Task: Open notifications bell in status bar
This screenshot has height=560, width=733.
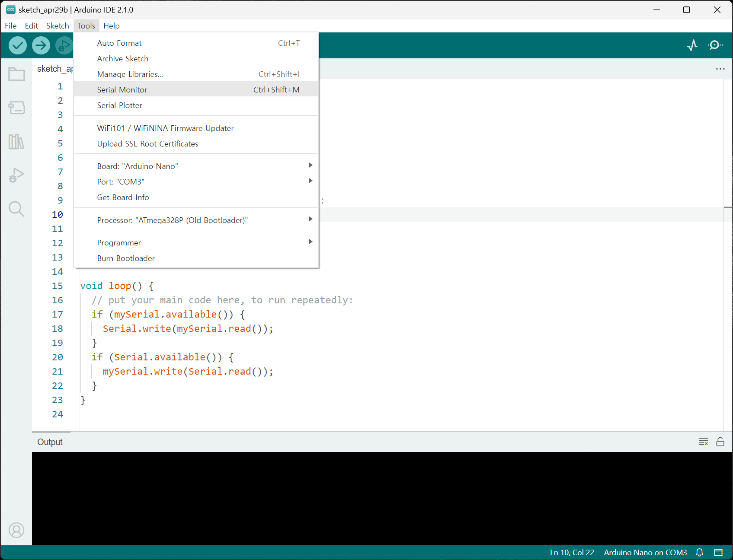Action: coord(700,552)
